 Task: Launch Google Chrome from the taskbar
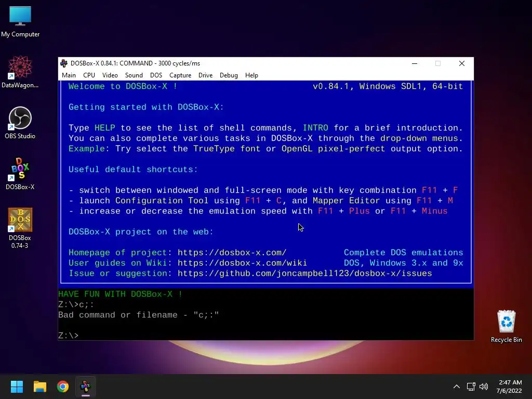pyautogui.click(x=63, y=387)
